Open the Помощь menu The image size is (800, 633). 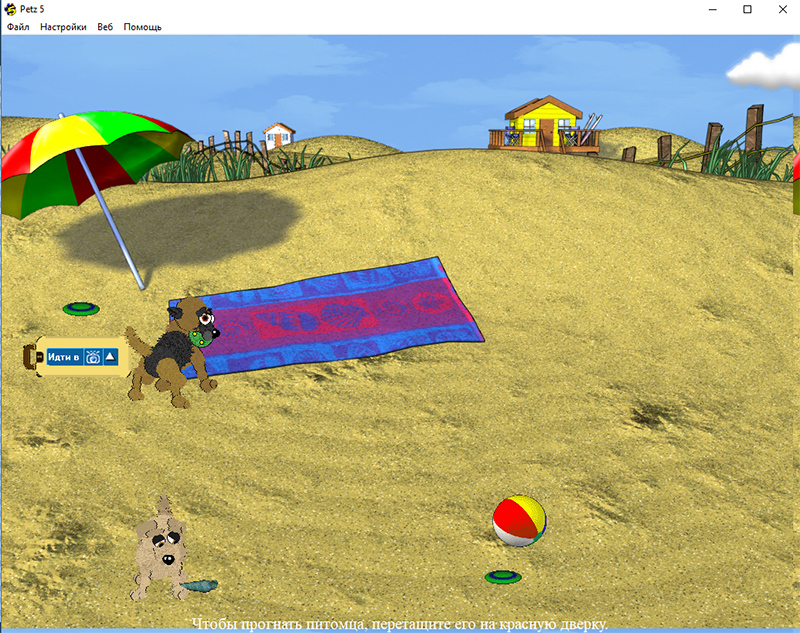point(142,27)
